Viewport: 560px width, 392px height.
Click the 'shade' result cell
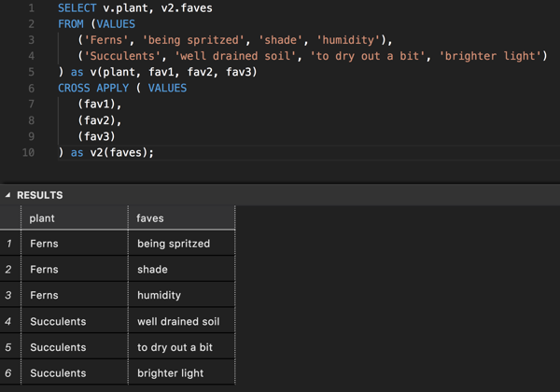click(x=152, y=269)
